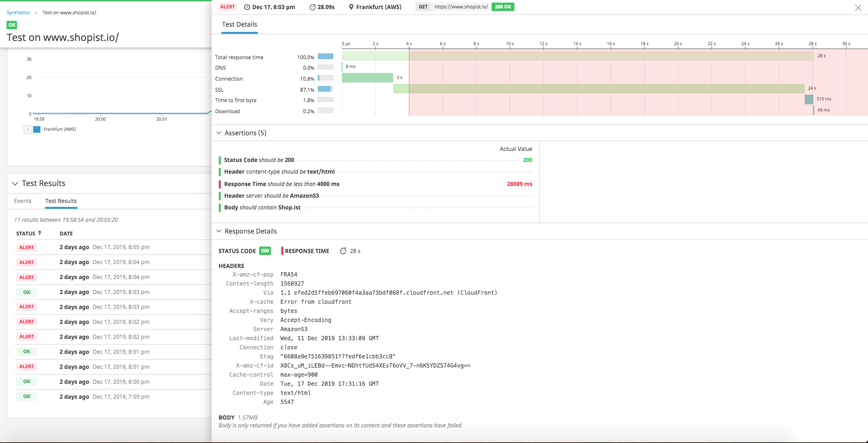Collapse the Assertions (5) section
868x443 pixels.
(219, 133)
